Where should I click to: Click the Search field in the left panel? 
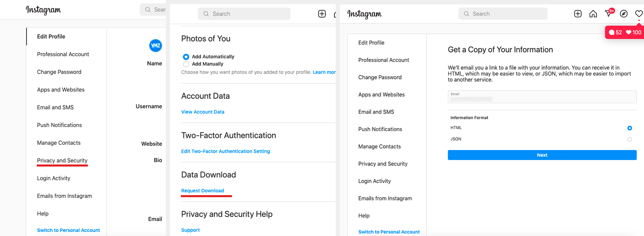pyautogui.click(x=153, y=10)
